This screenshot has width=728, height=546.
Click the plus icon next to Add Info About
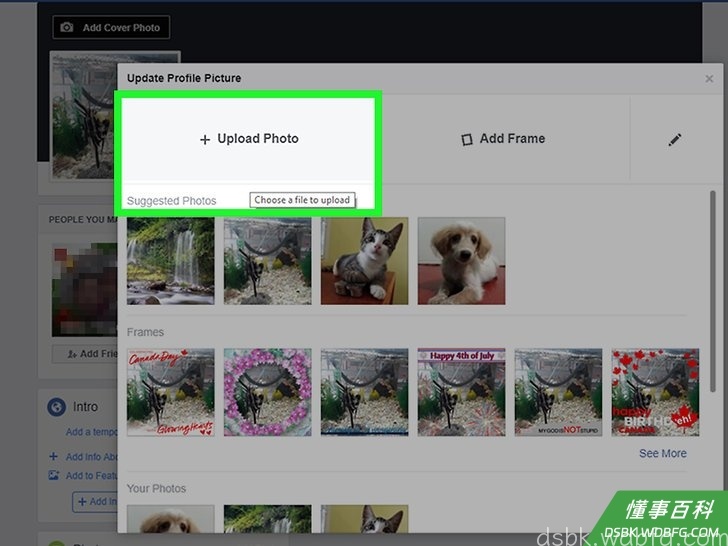point(53,456)
